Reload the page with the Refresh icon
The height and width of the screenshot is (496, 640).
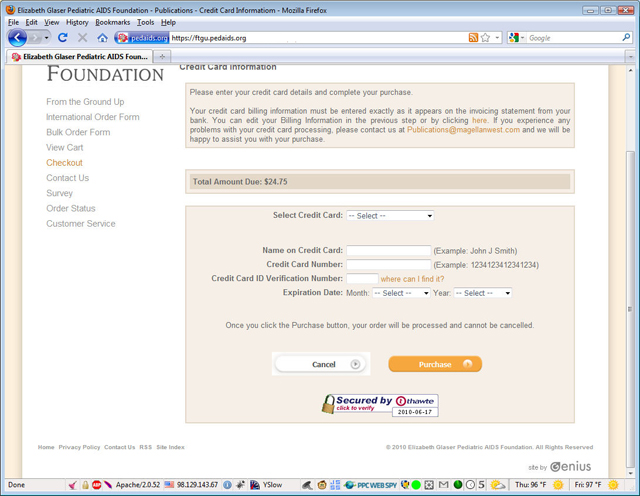pyautogui.click(x=62, y=38)
